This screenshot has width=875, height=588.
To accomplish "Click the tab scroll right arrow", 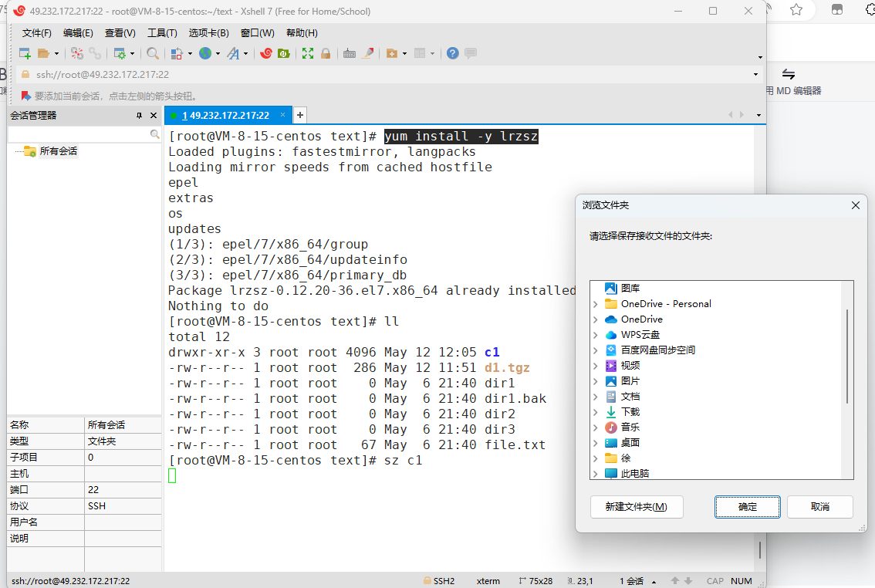I will pos(742,115).
